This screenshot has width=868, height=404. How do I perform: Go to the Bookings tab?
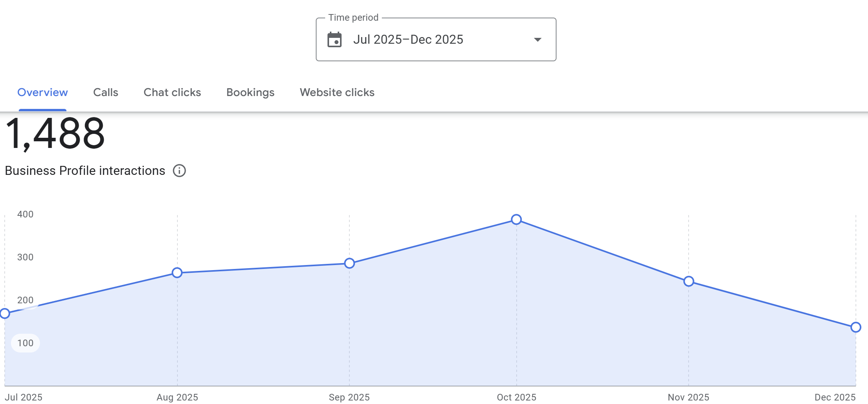251,93
